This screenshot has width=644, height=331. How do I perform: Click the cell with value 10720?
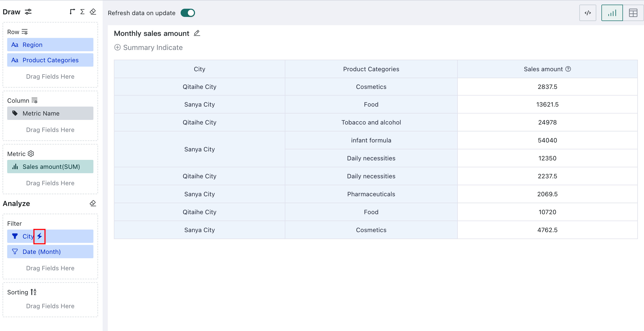coord(547,212)
